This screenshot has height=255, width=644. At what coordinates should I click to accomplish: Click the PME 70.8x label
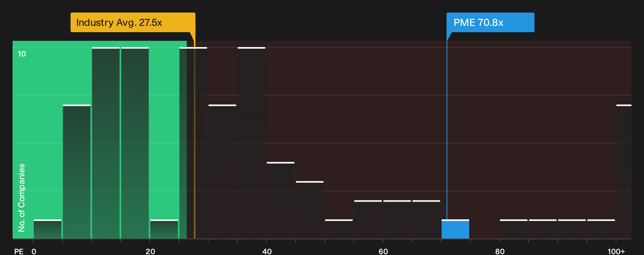coord(490,22)
